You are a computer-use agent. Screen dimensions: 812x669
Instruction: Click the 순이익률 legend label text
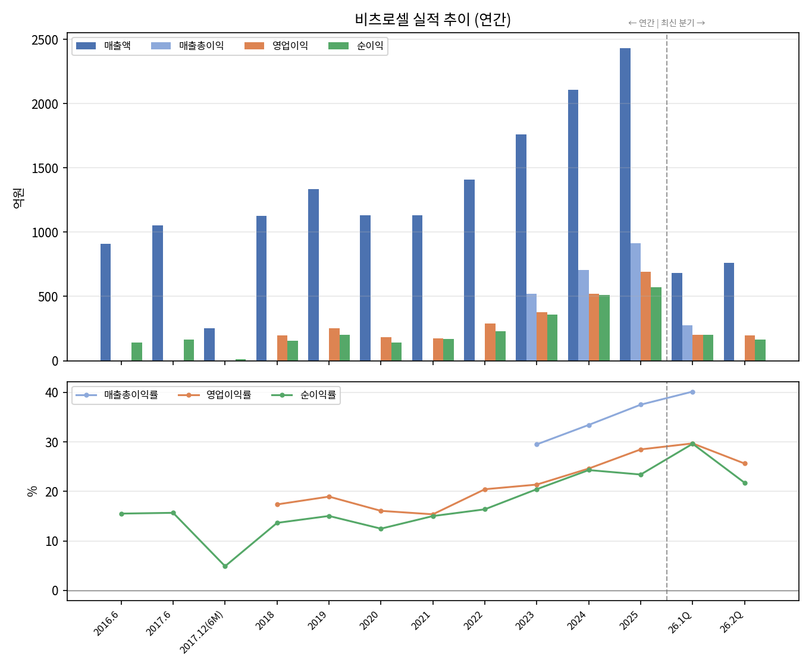pyautogui.click(x=318, y=395)
